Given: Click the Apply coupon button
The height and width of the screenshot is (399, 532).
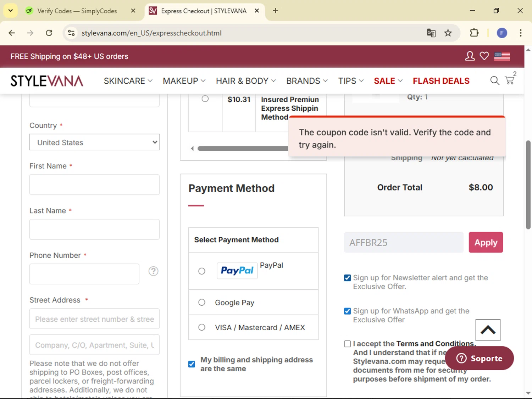Looking at the screenshot, I should click(486, 242).
